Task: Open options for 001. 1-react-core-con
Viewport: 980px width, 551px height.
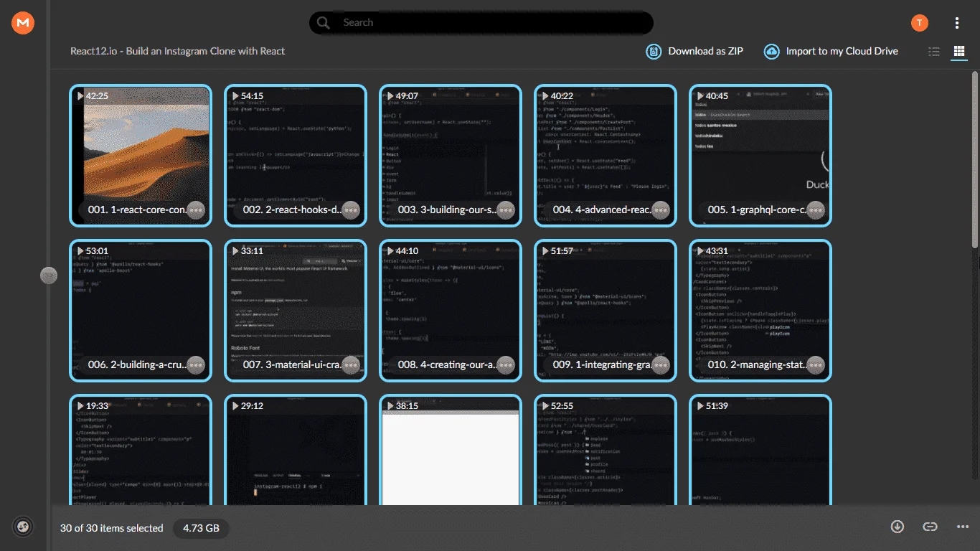Action: pyautogui.click(x=196, y=209)
